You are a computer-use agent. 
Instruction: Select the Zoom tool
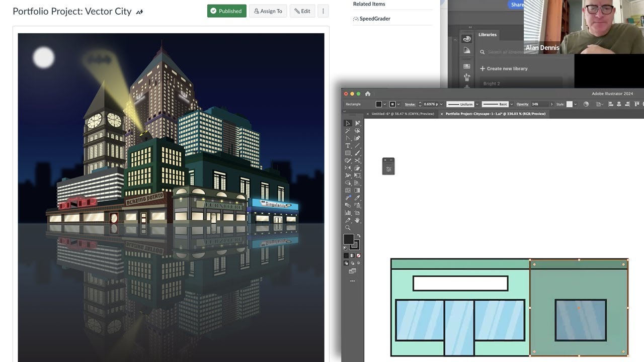coord(347,227)
